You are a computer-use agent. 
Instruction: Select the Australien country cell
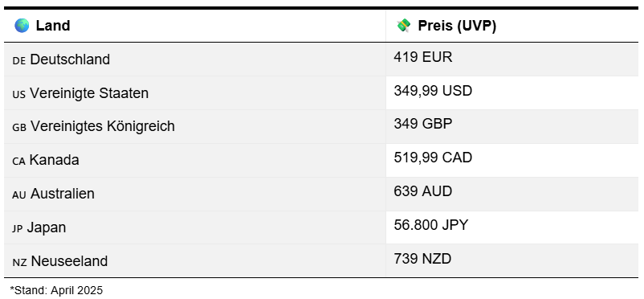[x=195, y=195]
